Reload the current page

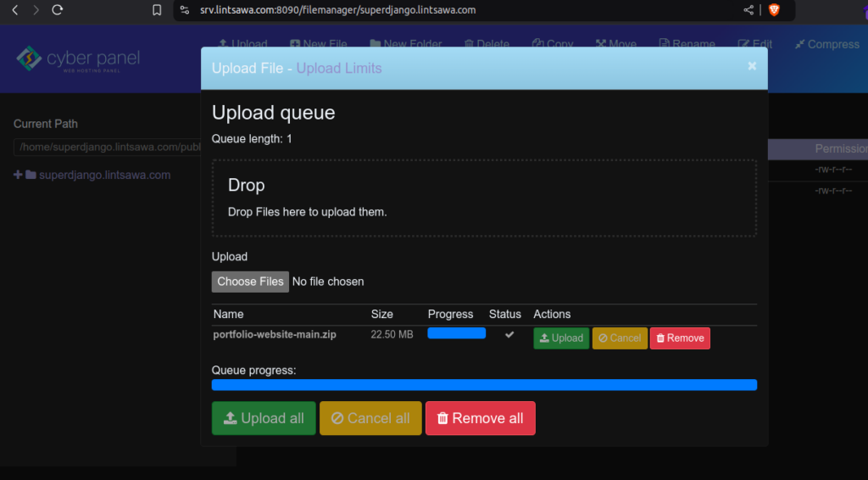[x=57, y=10]
